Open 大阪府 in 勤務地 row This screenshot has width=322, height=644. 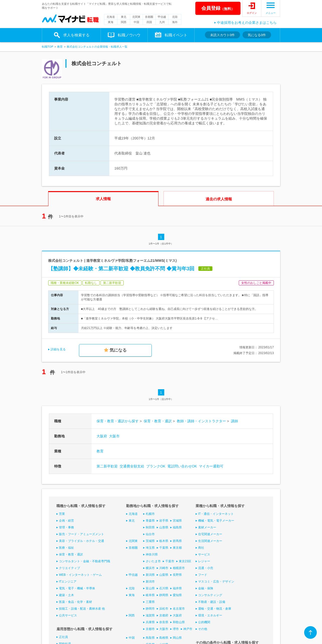(102, 436)
